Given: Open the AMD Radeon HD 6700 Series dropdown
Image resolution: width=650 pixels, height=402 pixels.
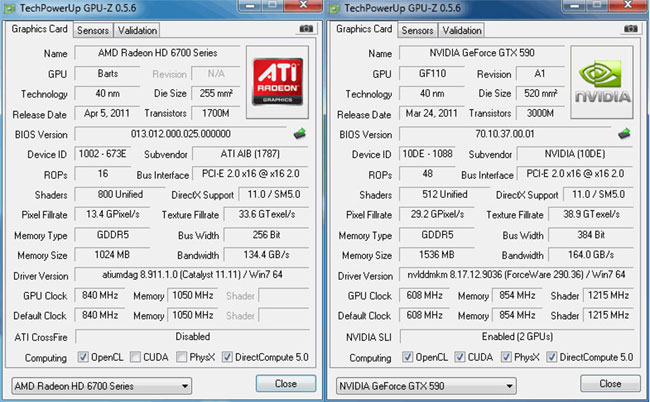Looking at the screenshot, I should (102, 386).
